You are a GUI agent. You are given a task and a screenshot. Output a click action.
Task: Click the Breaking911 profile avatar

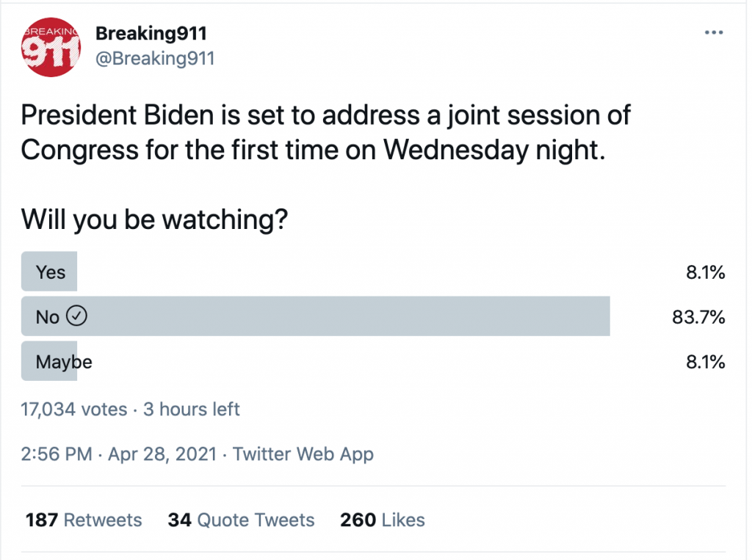point(49,48)
